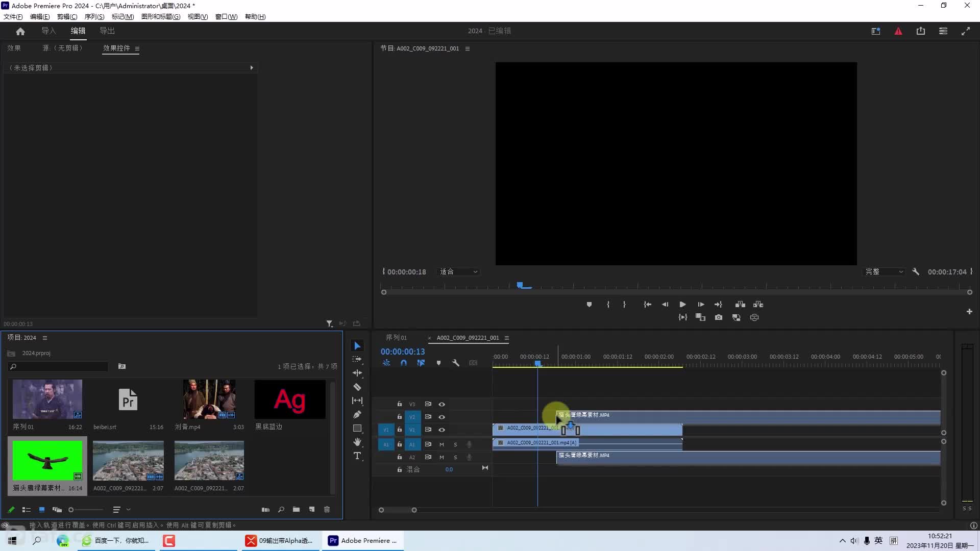The image size is (980, 551).
Task: Click the trash Clear icon in project panel
Action: 327,509
